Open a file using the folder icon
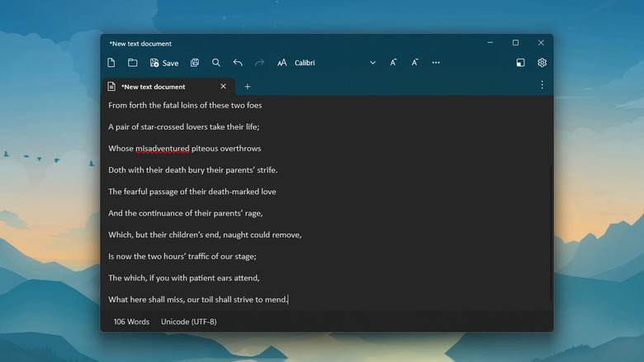The height and width of the screenshot is (362, 644). point(132,63)
